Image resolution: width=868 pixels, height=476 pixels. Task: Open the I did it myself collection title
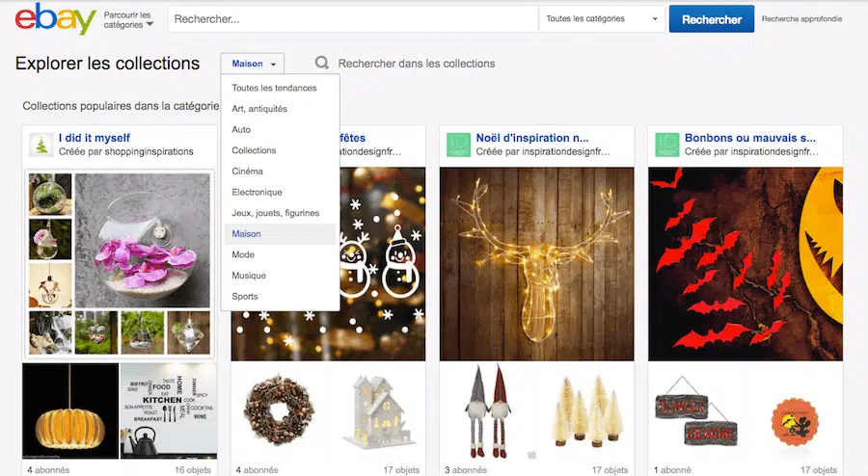95,138
